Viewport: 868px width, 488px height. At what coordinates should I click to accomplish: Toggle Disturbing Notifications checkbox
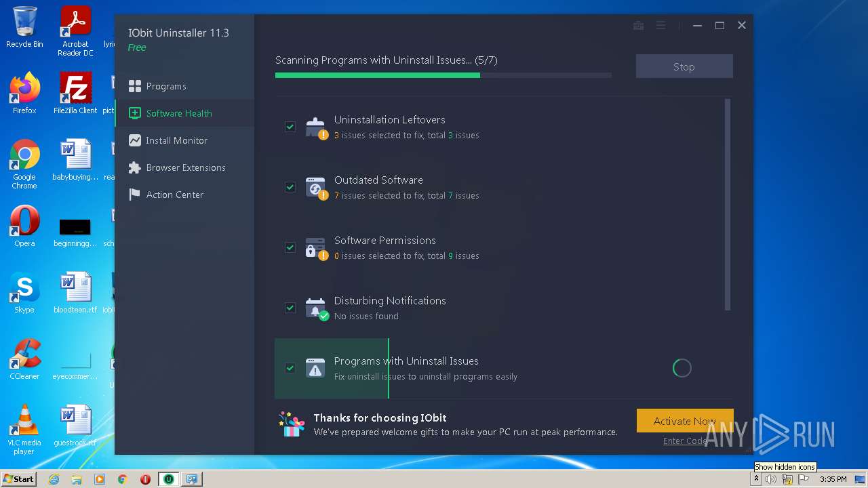[x=290, y=308]
